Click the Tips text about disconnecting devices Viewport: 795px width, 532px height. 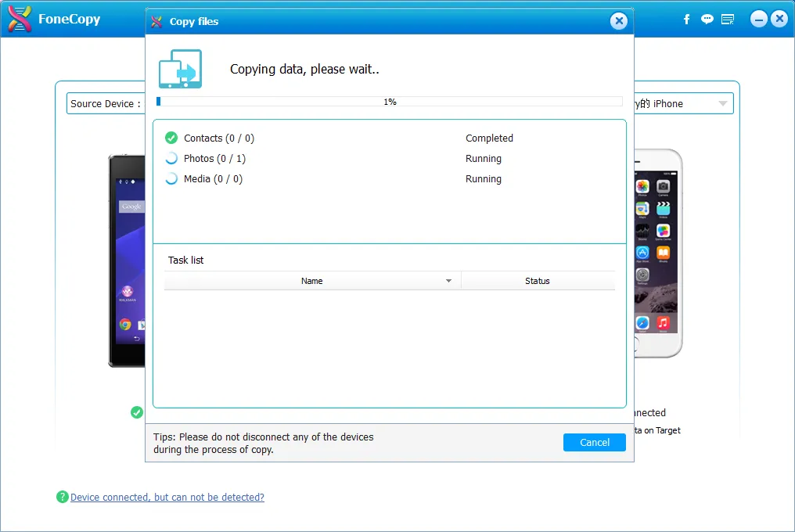pyautogui.click(x=264, y=444)
